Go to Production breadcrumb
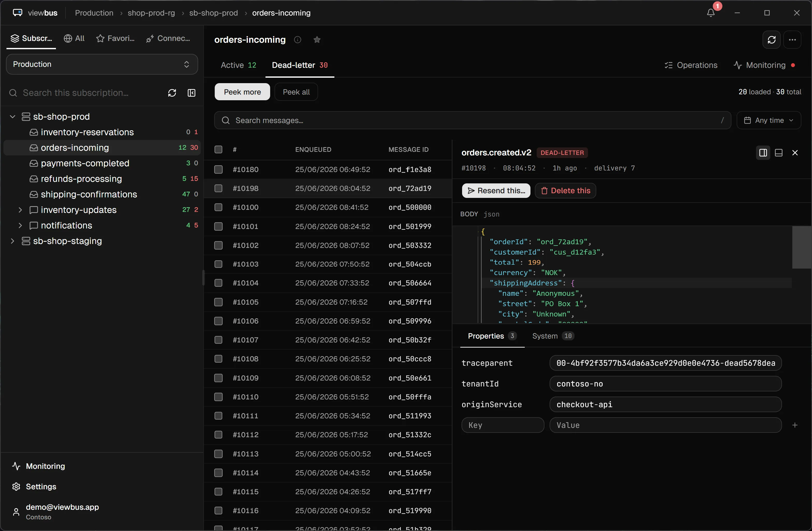Image resolution: width=812 pixels, height=531 pixels. (x=94, y=13)
